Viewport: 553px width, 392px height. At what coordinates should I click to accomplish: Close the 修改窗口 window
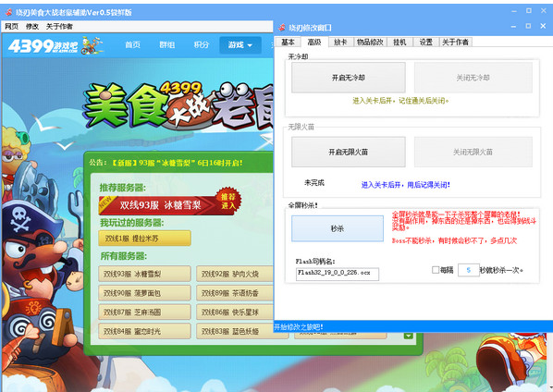543,26
